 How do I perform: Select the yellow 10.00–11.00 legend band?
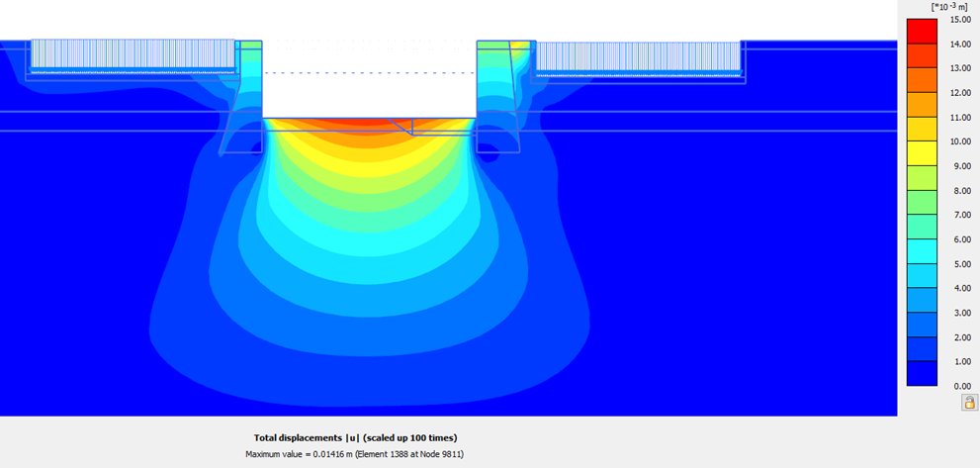point(922,129)
